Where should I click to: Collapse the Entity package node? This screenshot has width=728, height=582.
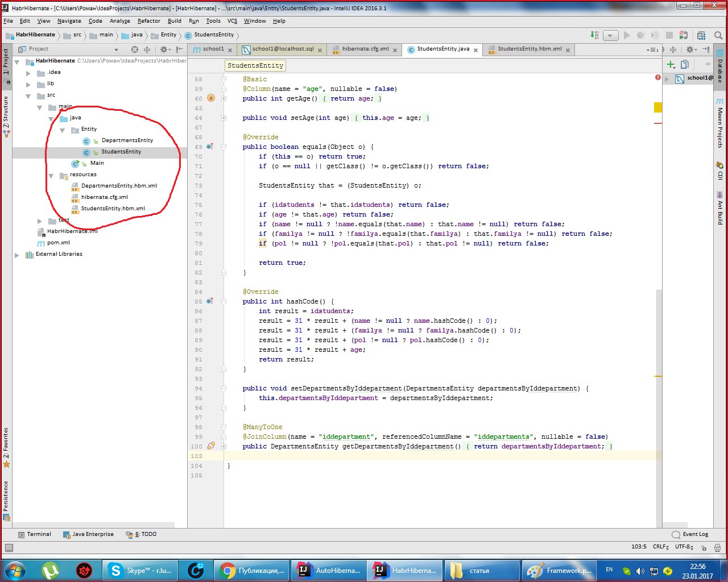(x=63, y=130)
